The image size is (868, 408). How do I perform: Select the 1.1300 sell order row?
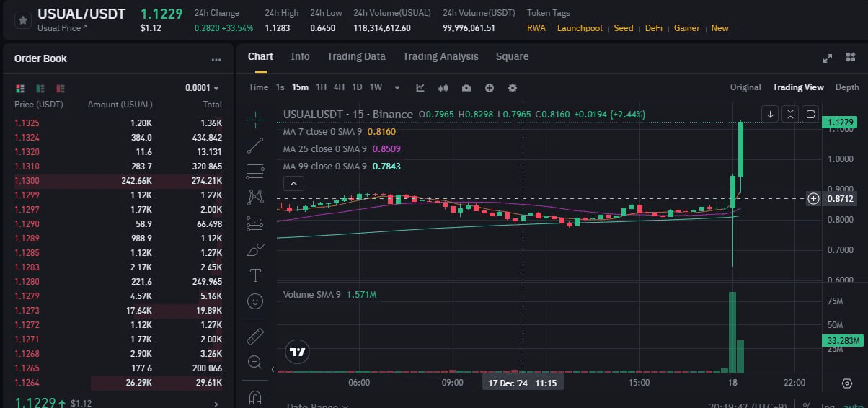[118, 180]
